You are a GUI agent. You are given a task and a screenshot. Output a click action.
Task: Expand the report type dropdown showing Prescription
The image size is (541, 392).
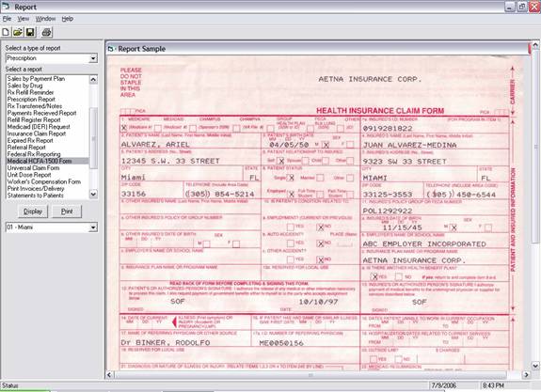(93, 58)
